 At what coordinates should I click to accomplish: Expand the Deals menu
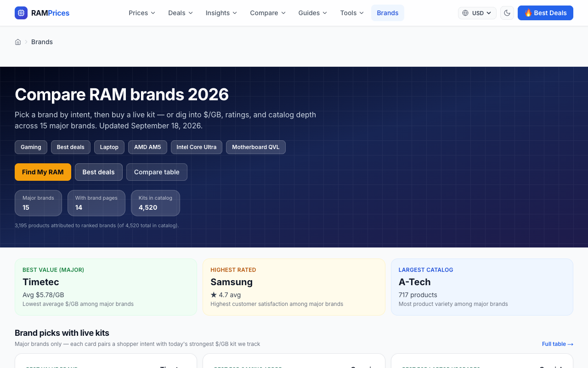click(x=181, y=13)
